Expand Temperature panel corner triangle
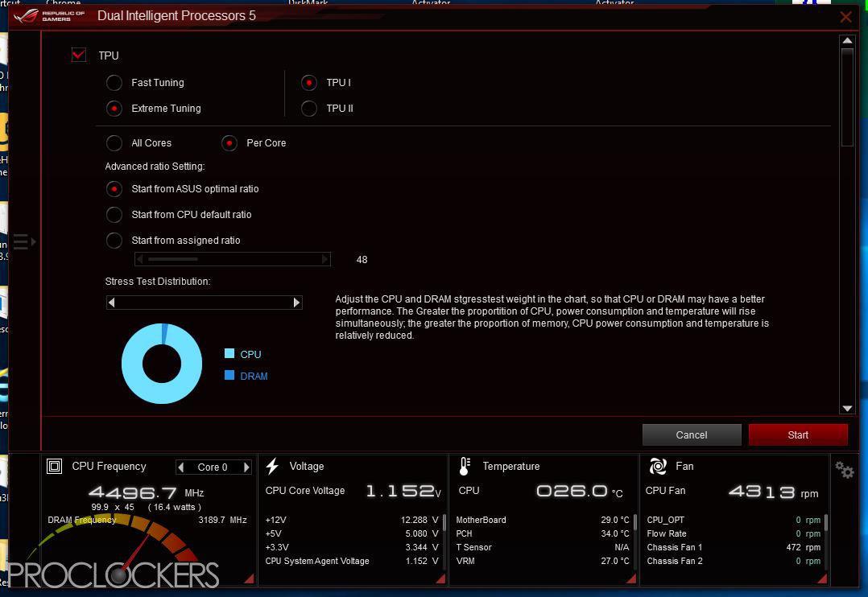 pyautogui.click(x=631, y=578)
